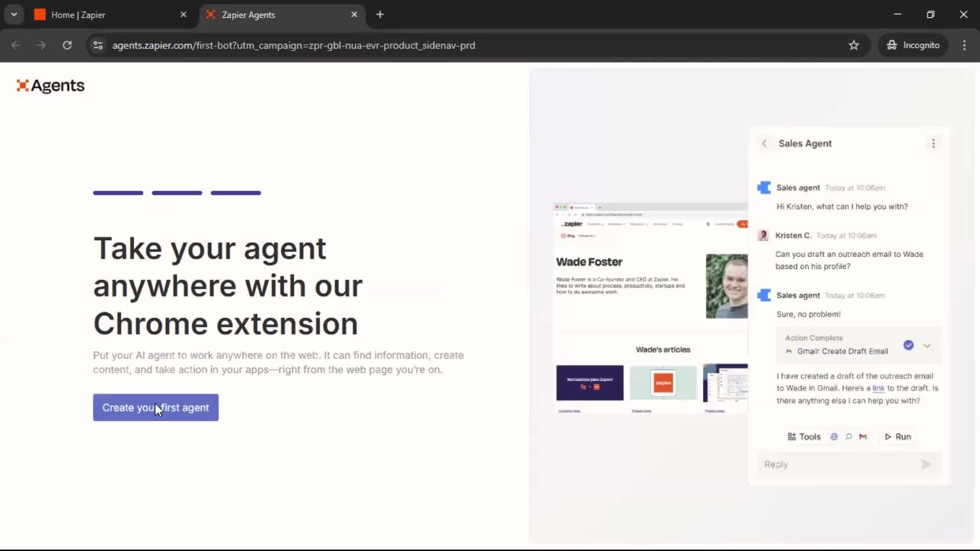Click the globe web tool icon

(x=834, y=437)
